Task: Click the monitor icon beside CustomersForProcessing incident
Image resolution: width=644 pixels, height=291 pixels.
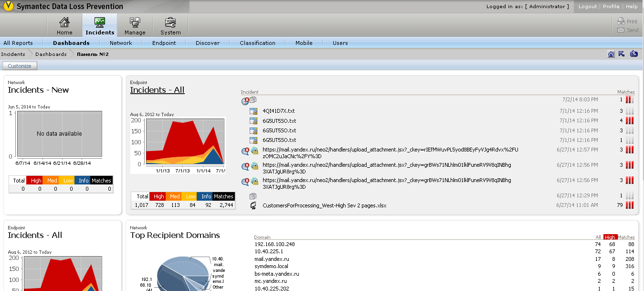Action: tap(252, 205)
